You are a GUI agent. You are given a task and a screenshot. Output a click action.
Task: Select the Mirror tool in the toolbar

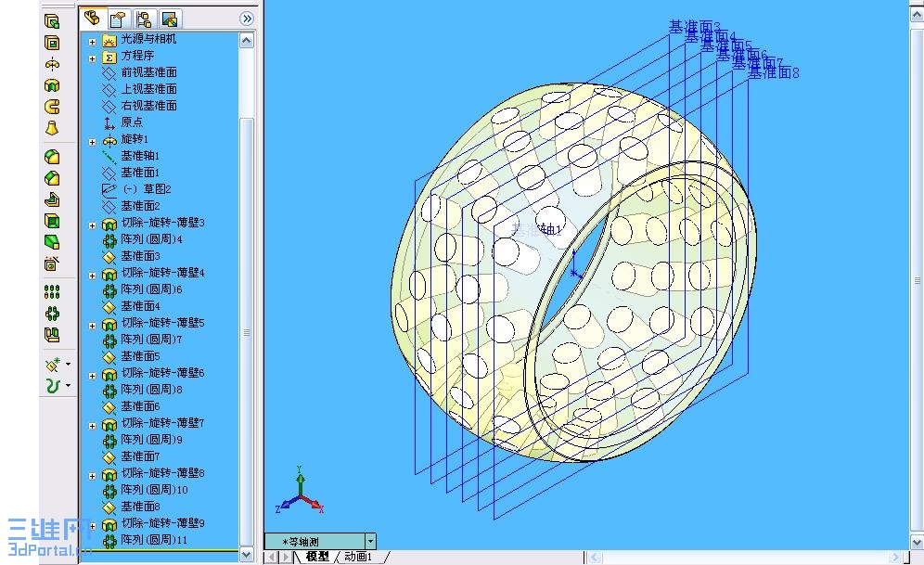point(52,335)
